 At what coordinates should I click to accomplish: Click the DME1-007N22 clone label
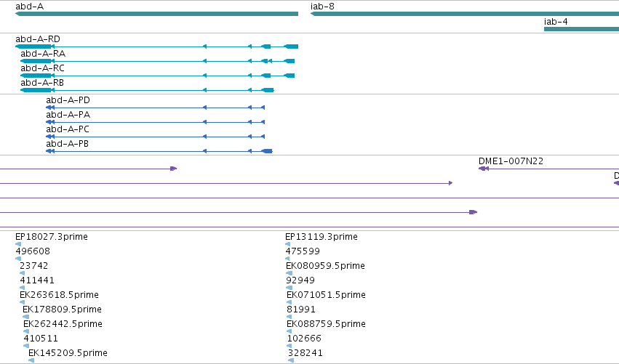pyautogui.click(x=511, y=161)
